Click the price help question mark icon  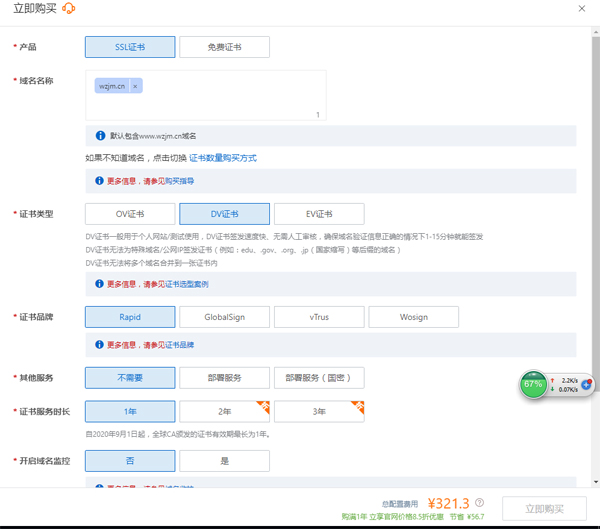point(480,503)
